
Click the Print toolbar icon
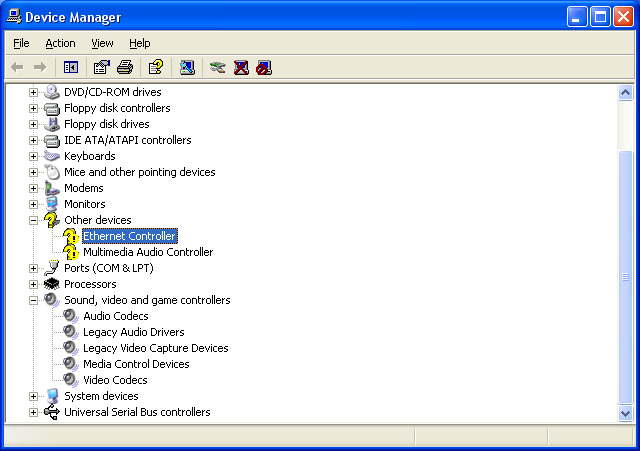tap(125, 68)
